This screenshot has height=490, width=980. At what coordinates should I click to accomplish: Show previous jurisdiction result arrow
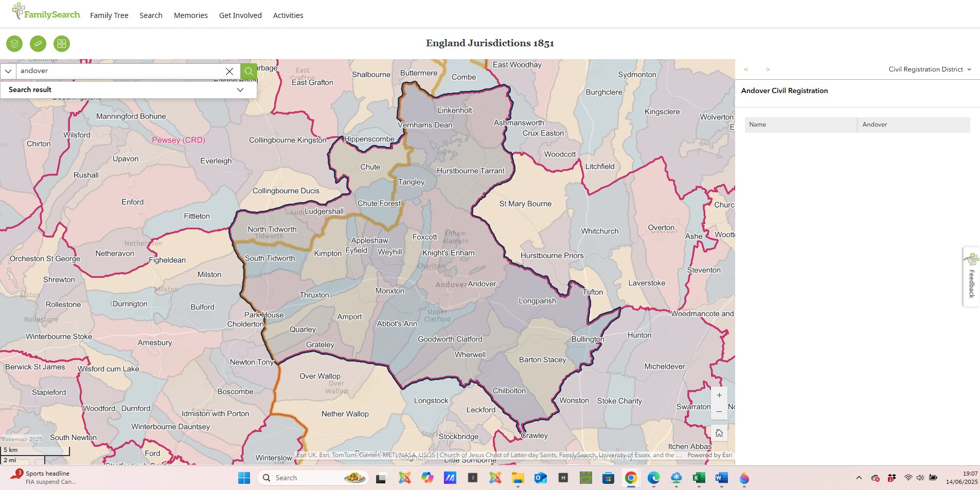tap(746, 69)
